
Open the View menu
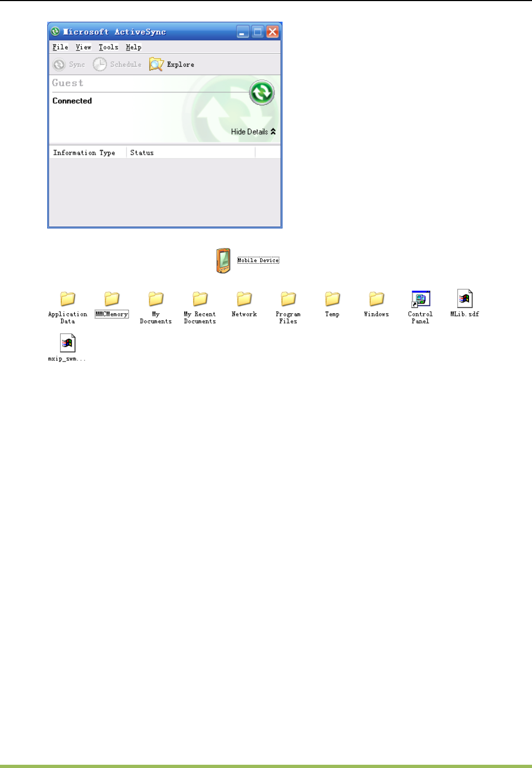pyautogui.click(x=84, y=47)
